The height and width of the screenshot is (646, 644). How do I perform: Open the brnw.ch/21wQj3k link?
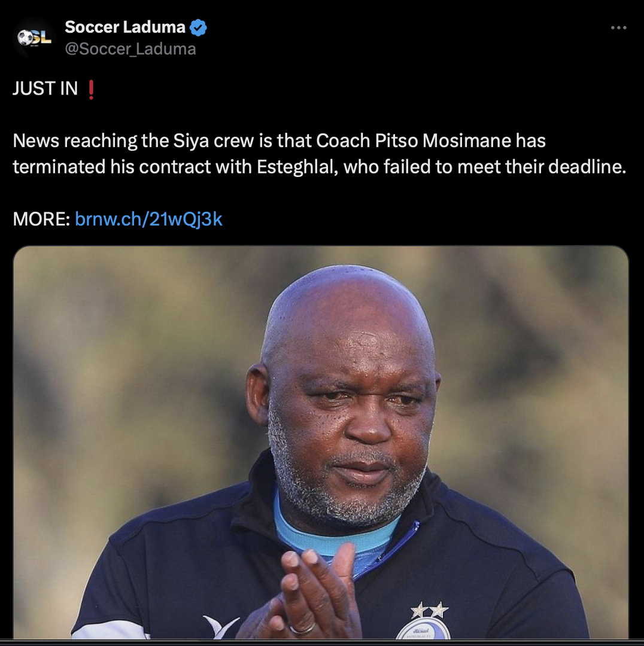148,219
